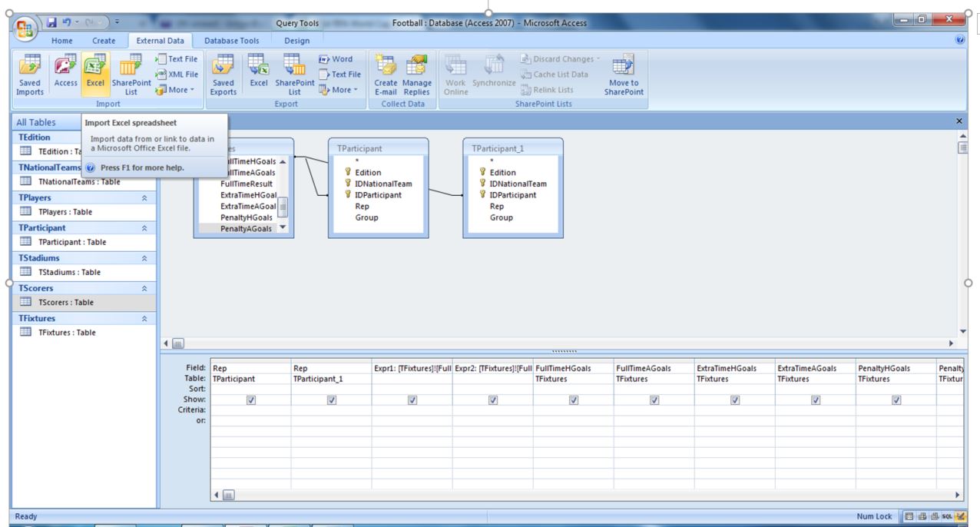Open the Design ribbon tab
This screenshot has height=527, width=980.
tap(296, 41)
